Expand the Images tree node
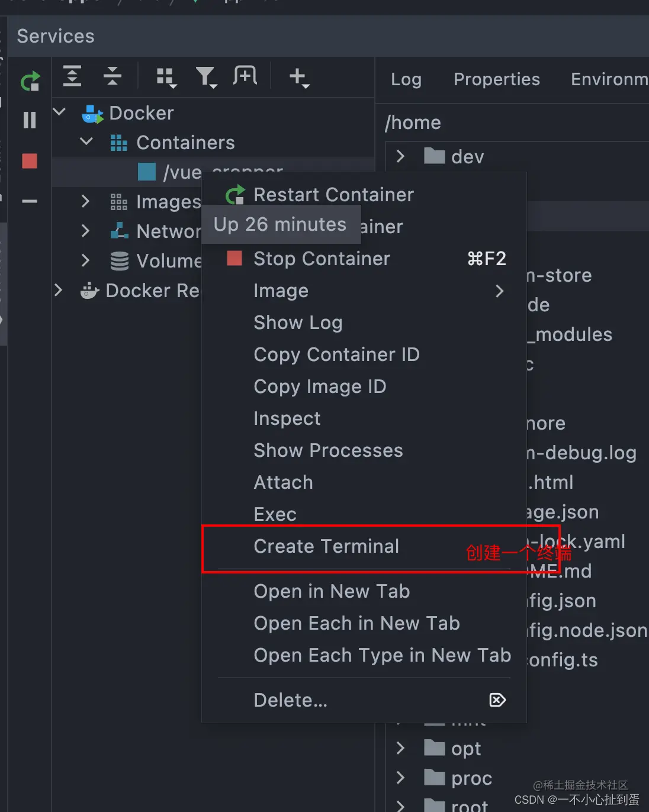This screenshot has height=812, width=649. [x=85, y=202]
